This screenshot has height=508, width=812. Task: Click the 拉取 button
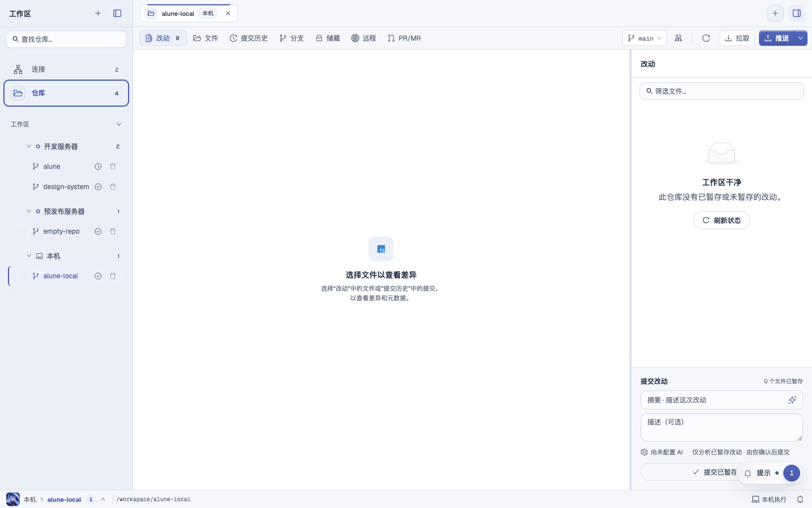click(737, 38)
